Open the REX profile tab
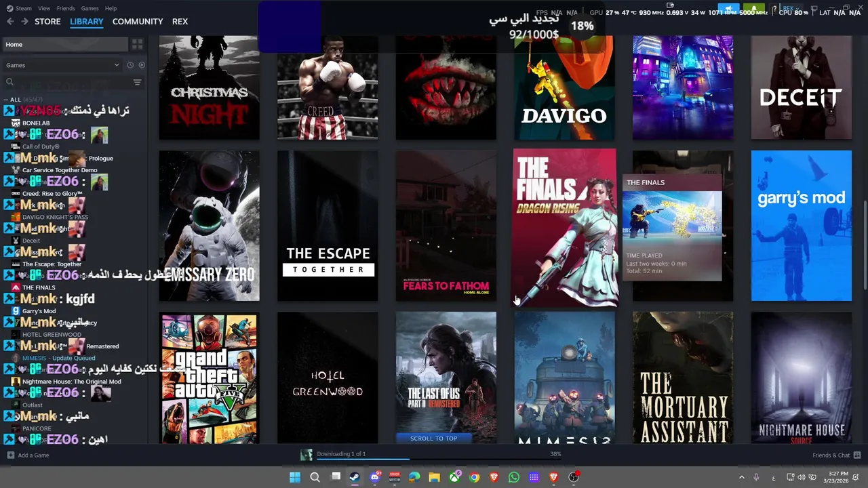 180,22
